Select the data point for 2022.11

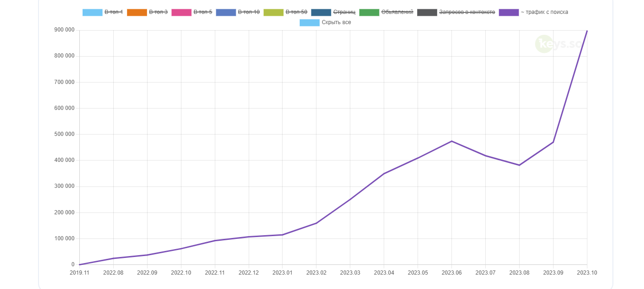214,240
